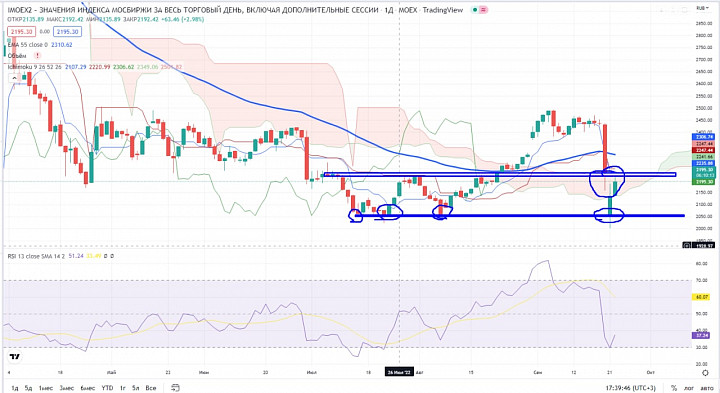Click the EMA value 2310.62
This screenshot has width=720, height=393.
pyautogui.click(x=62, y=45)
